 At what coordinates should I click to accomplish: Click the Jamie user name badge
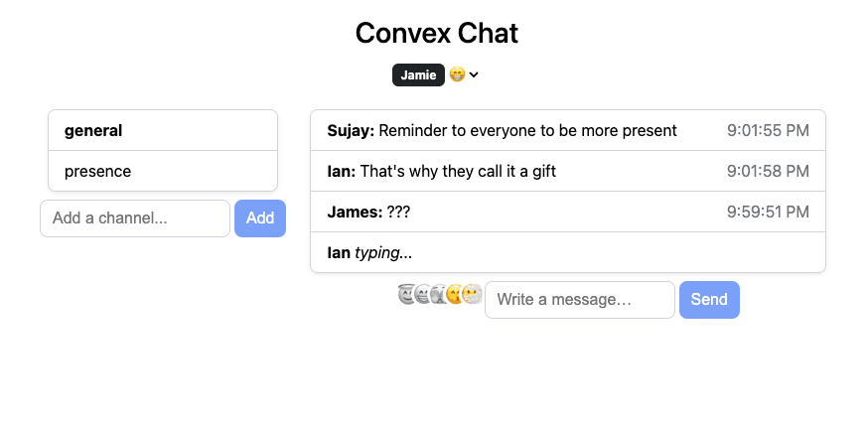(x=418, y=74)
